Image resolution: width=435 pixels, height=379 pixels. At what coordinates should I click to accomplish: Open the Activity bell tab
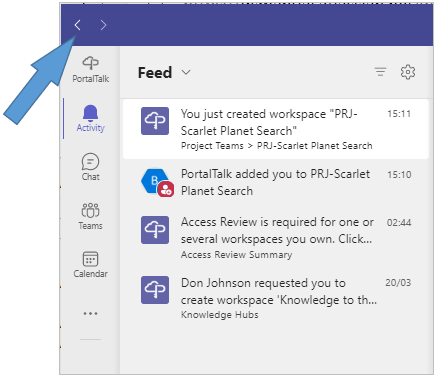point(91,119)
